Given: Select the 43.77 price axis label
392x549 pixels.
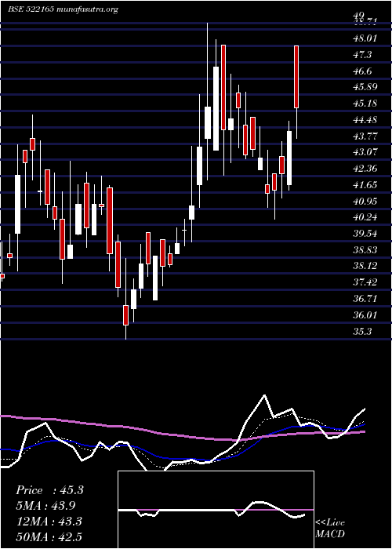Looking at the screenshot, I should coord(365,136).
